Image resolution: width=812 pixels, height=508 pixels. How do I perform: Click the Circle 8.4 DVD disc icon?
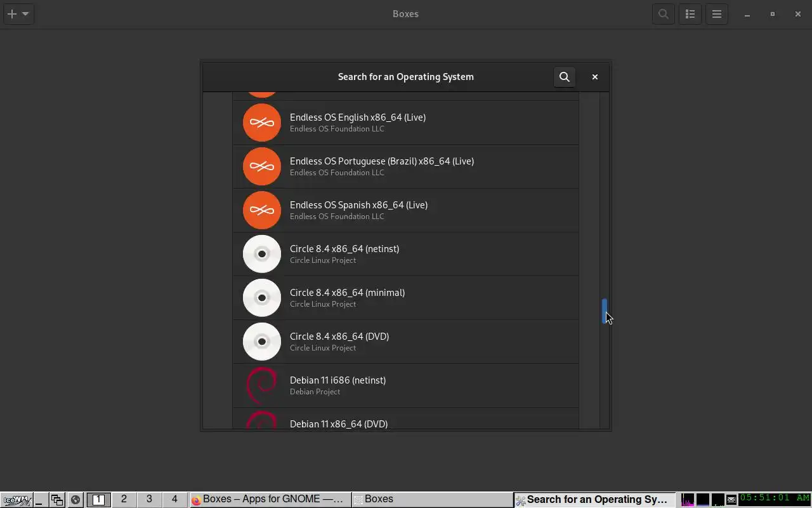point(262,342)
